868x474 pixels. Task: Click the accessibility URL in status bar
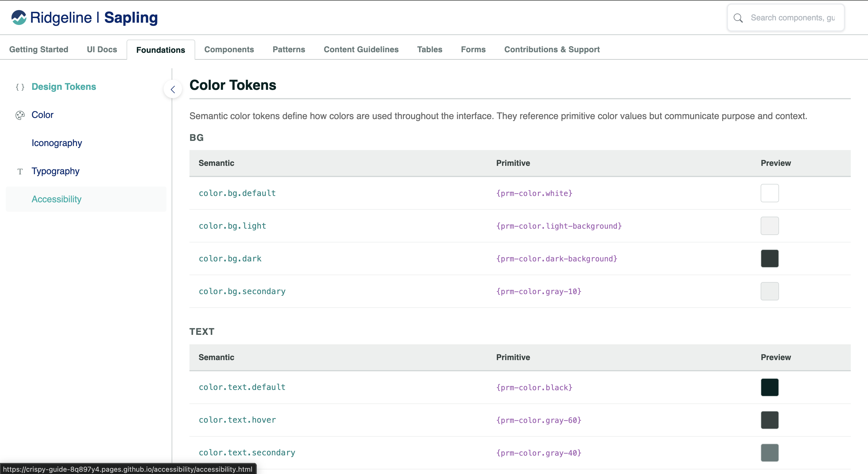tap(127, 469)
